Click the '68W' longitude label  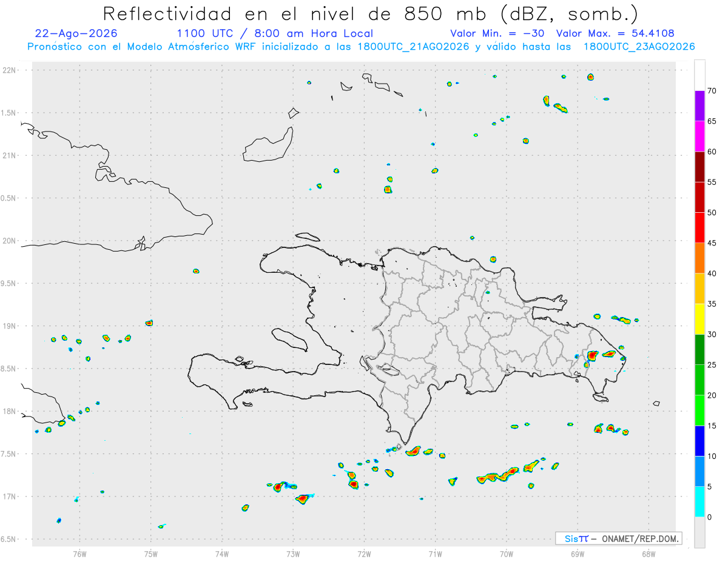(649, 554)
